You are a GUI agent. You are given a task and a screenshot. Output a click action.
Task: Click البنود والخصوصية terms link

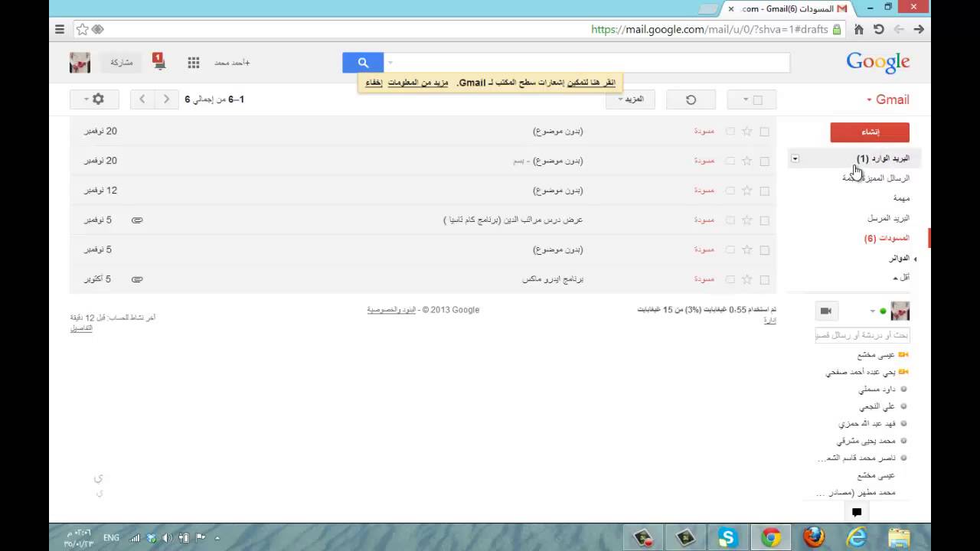click(x=391, y=310)
